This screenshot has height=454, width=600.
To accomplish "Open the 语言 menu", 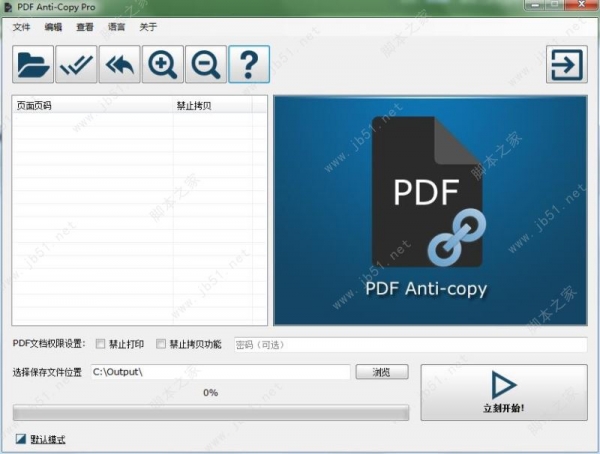I will tap(117, 27).
